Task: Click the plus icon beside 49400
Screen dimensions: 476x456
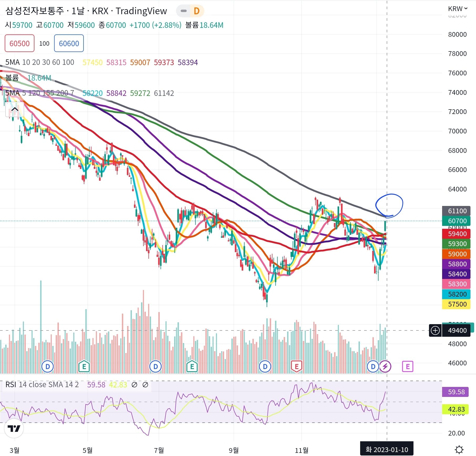Action: tap(435, 330)
